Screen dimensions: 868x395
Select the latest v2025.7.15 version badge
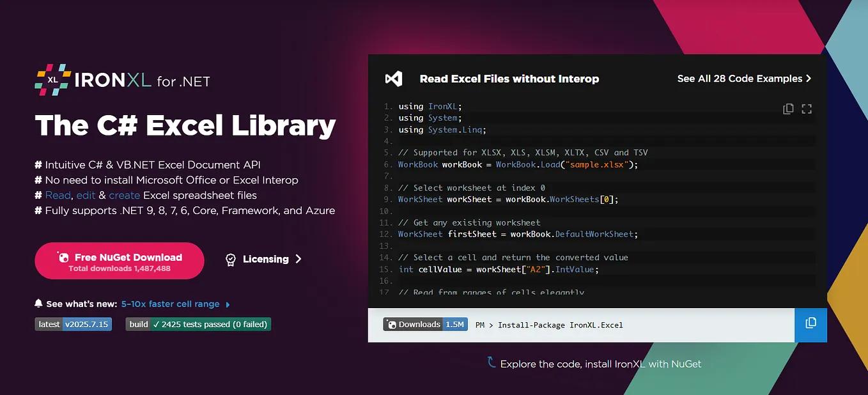click(73, 324)
